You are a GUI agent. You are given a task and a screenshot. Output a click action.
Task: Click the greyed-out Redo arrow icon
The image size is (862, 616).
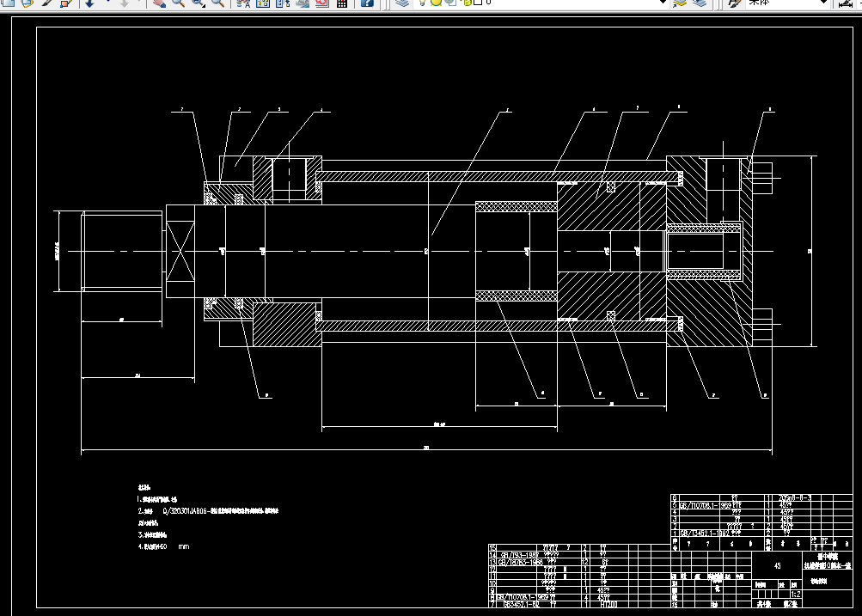(x=125, y=3)
